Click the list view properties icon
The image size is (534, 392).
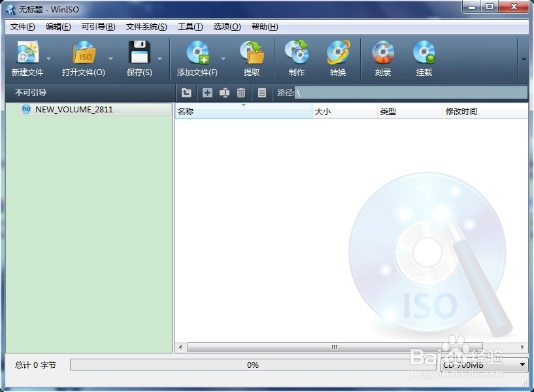pyautogui.click(x=262, y=93)
